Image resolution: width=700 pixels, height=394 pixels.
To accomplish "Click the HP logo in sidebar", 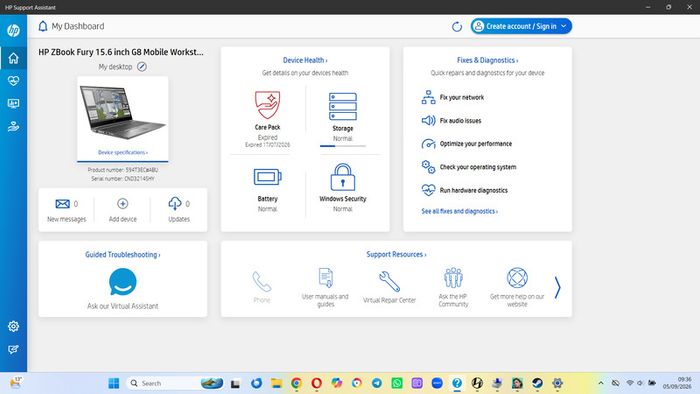I will 13,30.
